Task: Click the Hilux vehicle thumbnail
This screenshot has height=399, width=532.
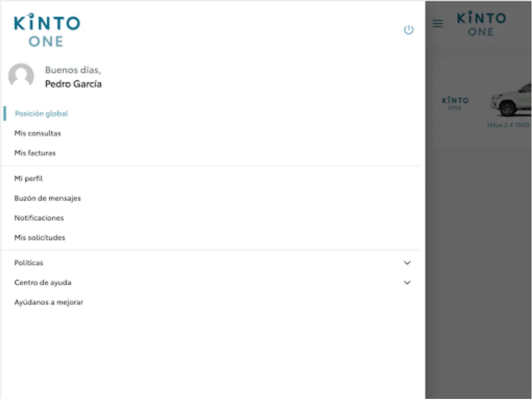Action: (x=512, y=100)
